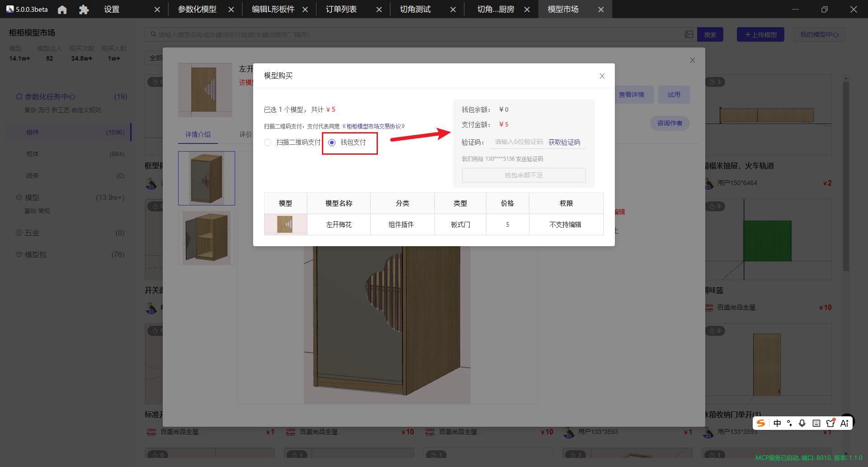
Task: Open the green 调味篮 model card thumbnail
Action: pos(769,240)
